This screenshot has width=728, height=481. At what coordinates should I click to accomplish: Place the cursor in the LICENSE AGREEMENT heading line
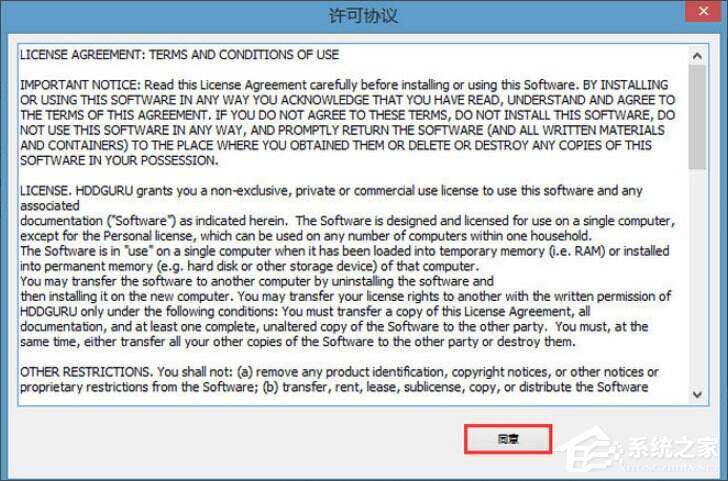point(179,55)
